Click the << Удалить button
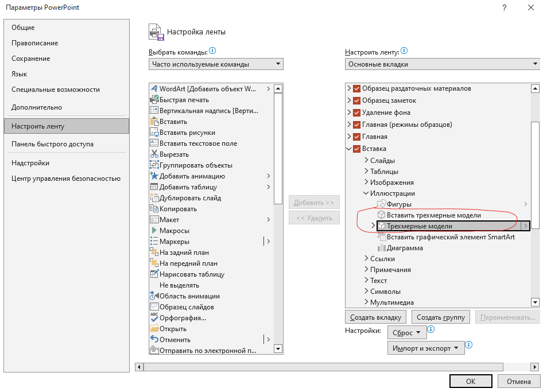The image size is (543, 392). click(x=314, y=218)
